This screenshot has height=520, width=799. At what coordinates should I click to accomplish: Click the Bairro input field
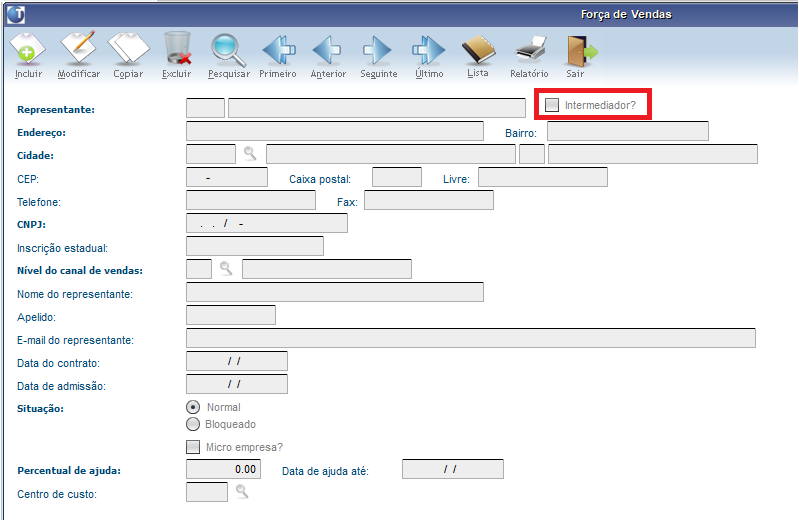pos(628,131)
